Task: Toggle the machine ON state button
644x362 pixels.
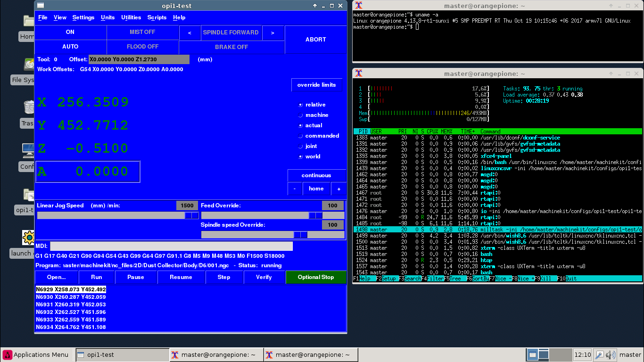Action: pos(70,32)
